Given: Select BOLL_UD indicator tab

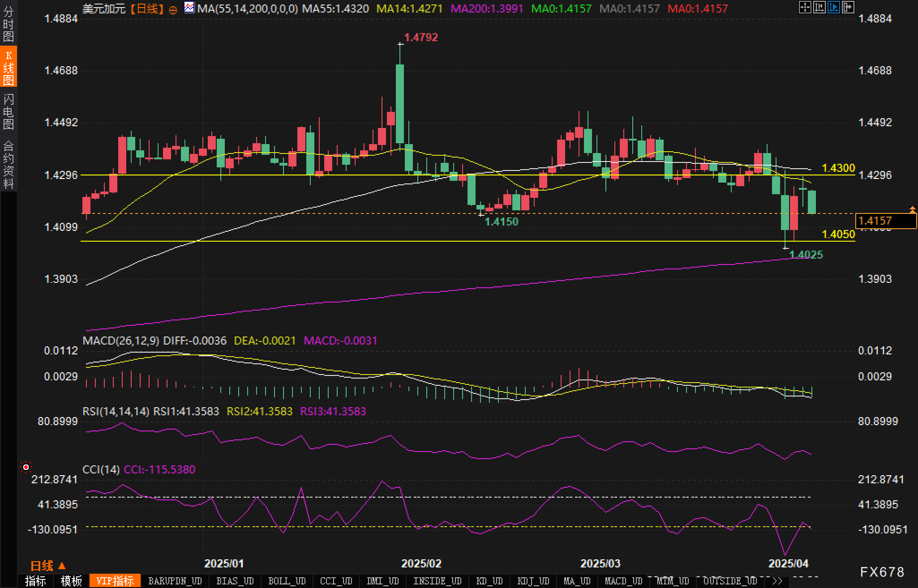Looking at the screenshot, I should 287,581.
